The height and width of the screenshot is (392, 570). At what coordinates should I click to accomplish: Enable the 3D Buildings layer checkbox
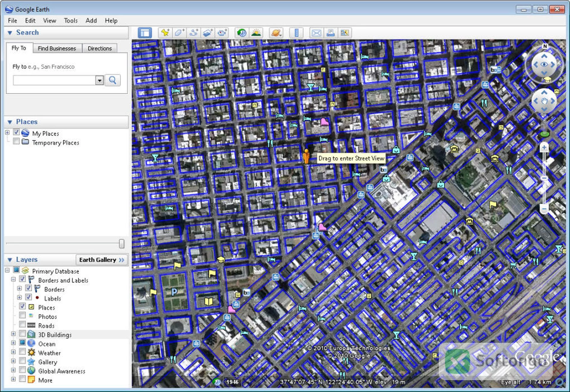click(22, 333)
